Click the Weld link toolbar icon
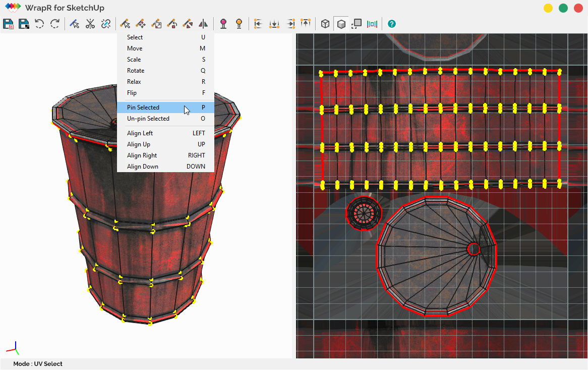 (105, 23)
